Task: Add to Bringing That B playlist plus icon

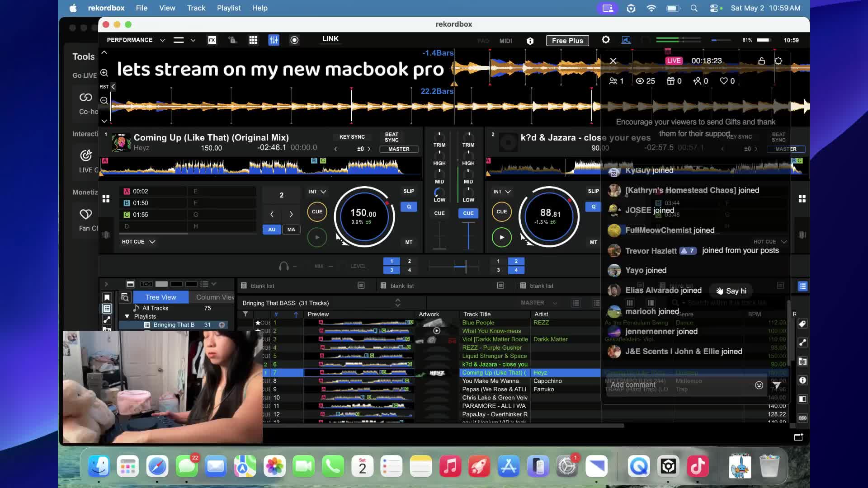Action: (222, 325)
